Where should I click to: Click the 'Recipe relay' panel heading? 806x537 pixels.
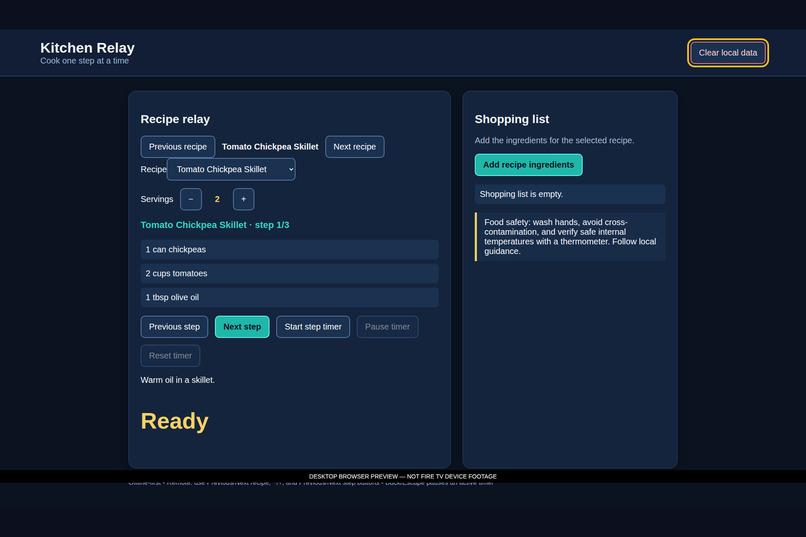[175, 119]
